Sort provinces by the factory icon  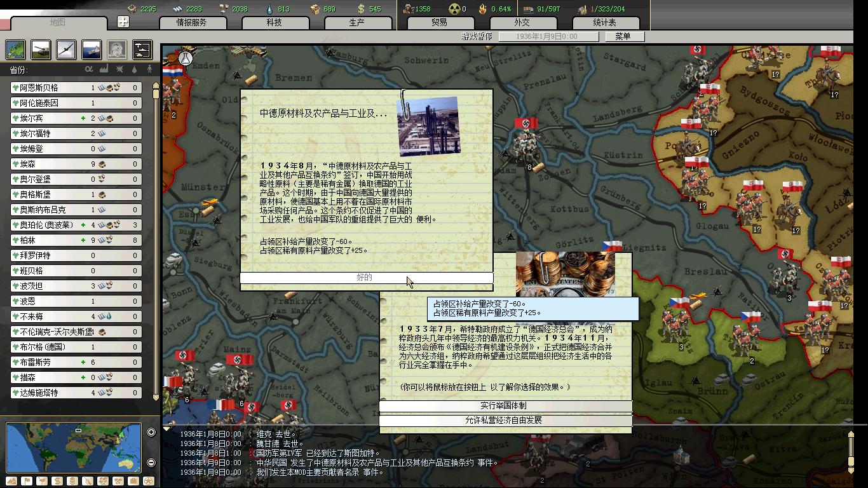(104, 69)
